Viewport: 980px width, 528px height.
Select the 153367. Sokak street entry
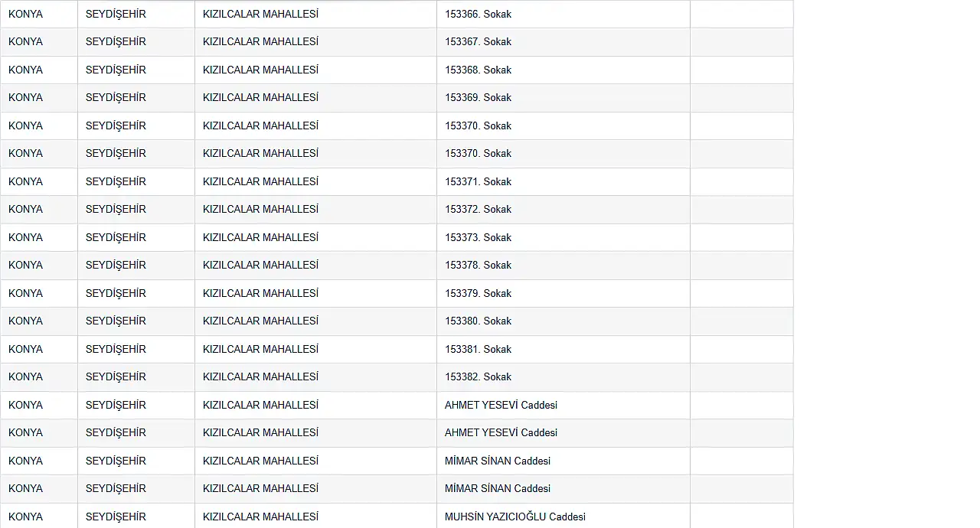coord(478,41)
